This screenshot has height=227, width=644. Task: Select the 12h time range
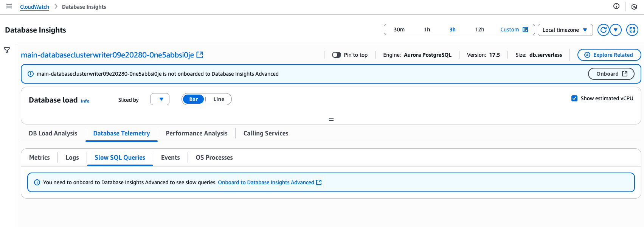tap(480, 30)
